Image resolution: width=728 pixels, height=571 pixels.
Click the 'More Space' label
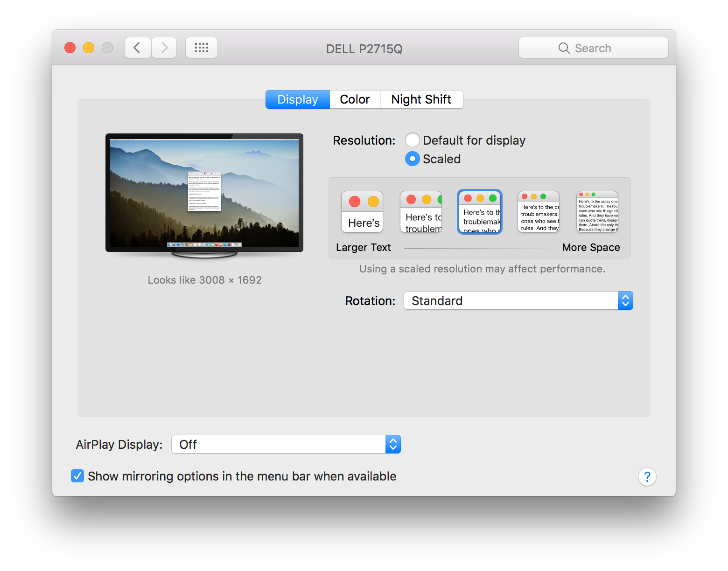[591, 247]
